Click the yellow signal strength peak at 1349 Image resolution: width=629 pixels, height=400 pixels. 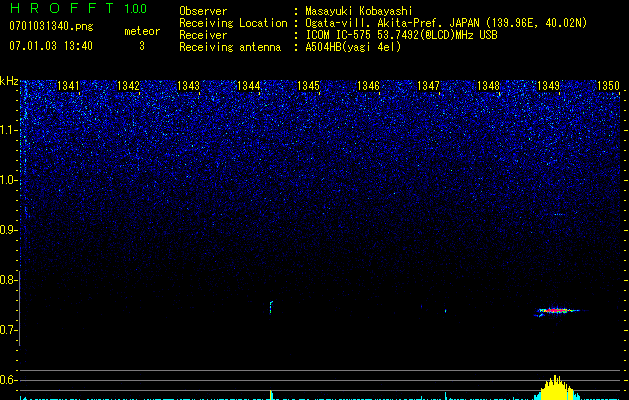pyautogui.click(x=556, y=388)
